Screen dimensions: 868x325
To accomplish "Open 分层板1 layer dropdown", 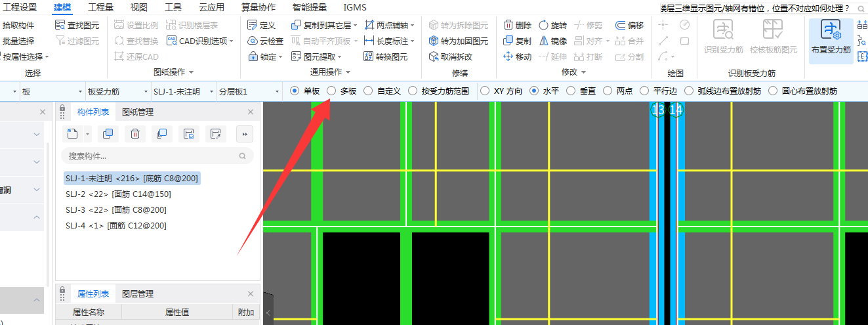I will 249,91.
